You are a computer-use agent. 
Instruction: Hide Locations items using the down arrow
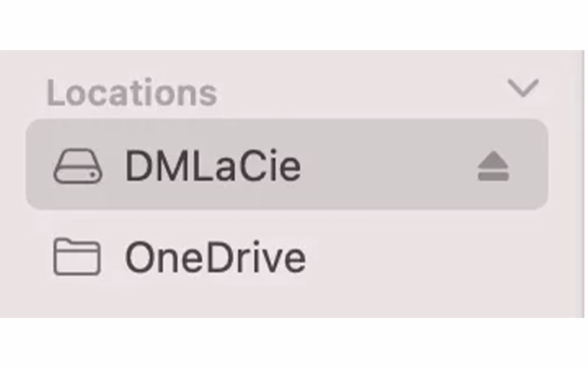[x=523, y=89]
